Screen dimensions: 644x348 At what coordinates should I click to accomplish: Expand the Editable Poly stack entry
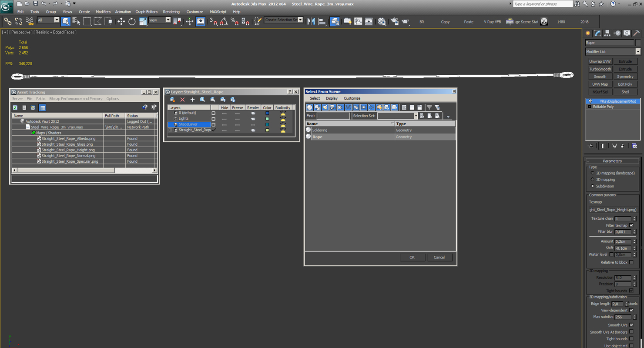pyautogui.click(x=589, y=107)
